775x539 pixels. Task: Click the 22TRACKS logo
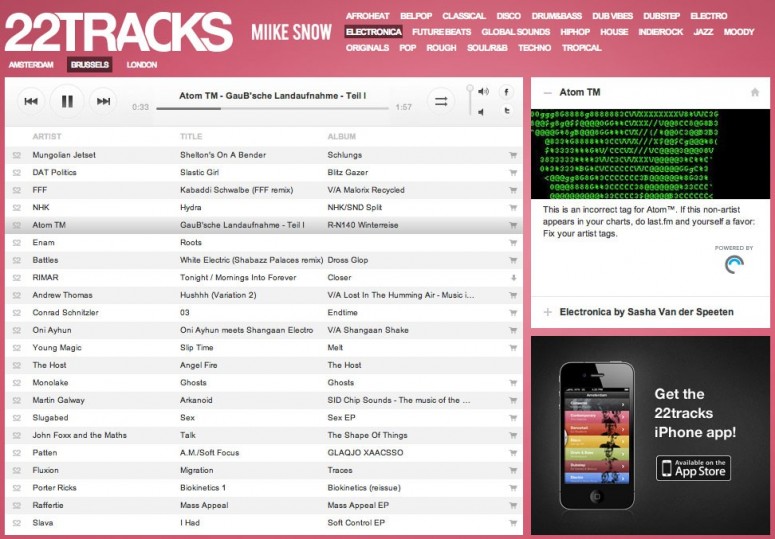click(119, 32)
